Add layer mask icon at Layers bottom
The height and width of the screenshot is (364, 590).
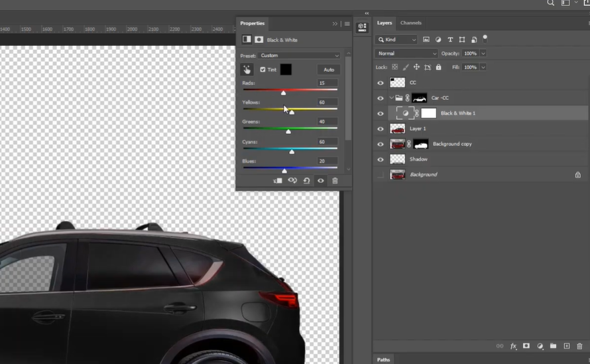click(x=526, y=346)
